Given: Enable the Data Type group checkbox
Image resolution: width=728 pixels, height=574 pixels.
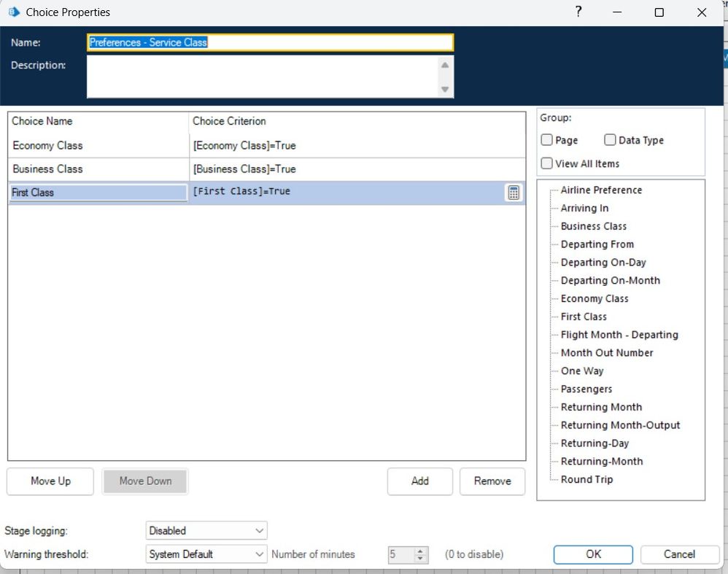Looking at the screenshot, I should pos(610,140).
